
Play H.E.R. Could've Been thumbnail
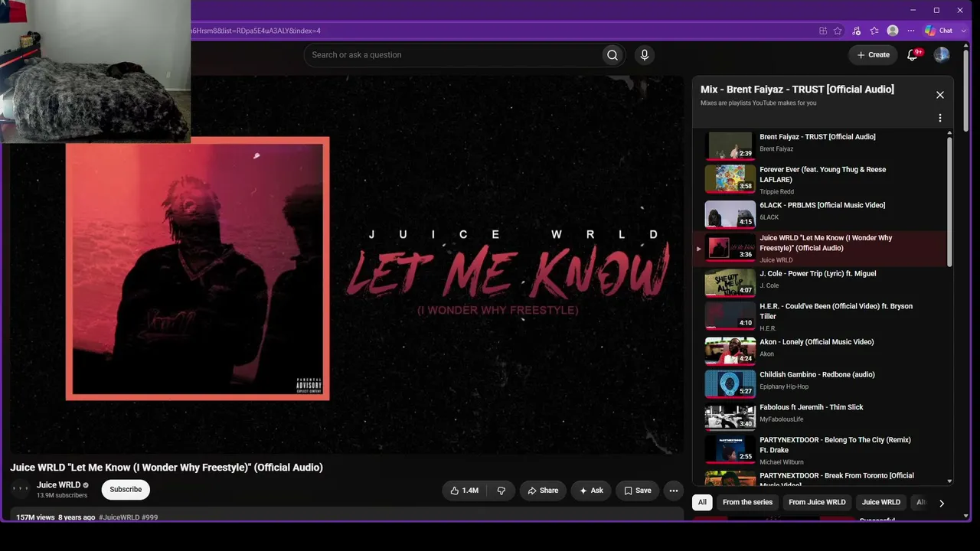(730, 315)
